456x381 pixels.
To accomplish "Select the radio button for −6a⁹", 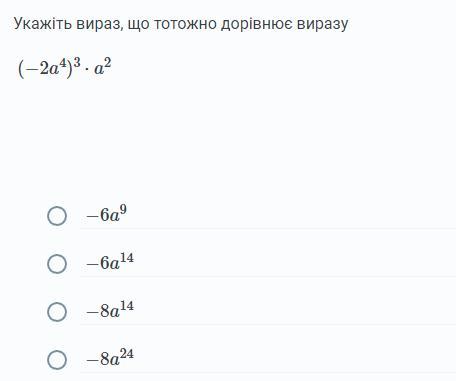I will click(x=57, y=216).
